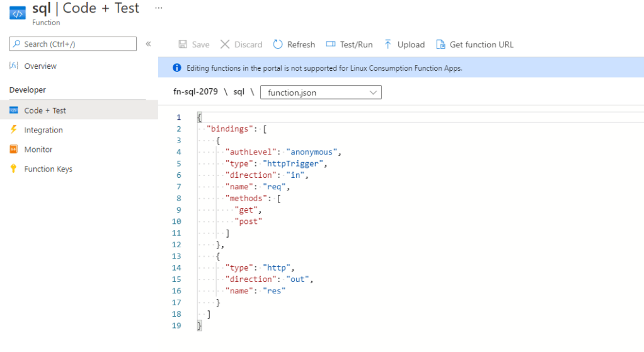Click the Save disk icon
644x352 pixels.
pyautogui.click(x=183, y=45)
